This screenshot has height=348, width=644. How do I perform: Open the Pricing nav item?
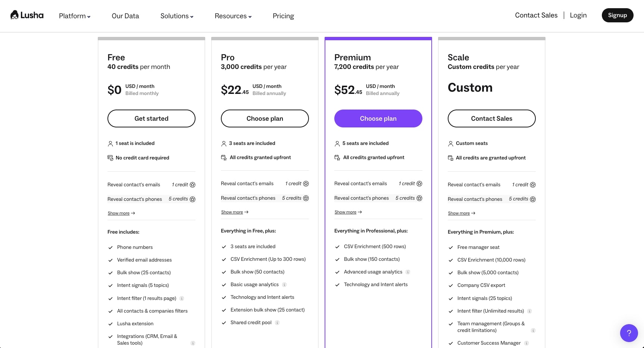point(283,16)
